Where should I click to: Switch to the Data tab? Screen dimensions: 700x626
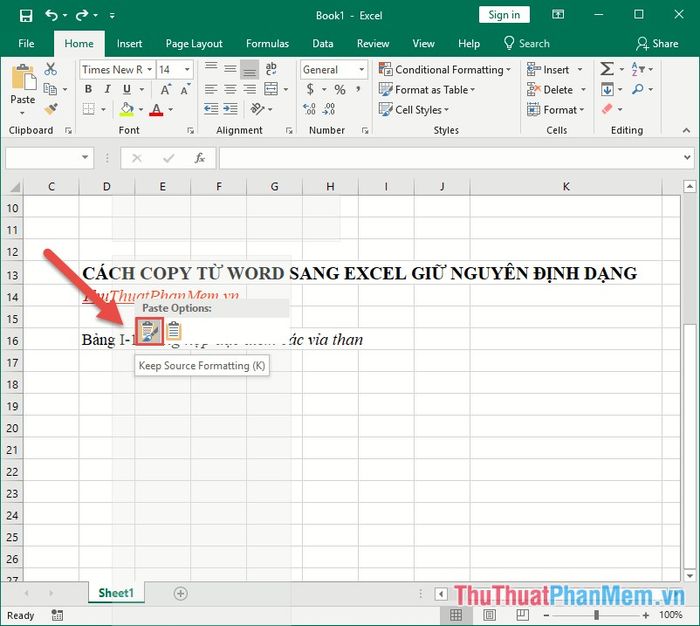pos(323,44)
